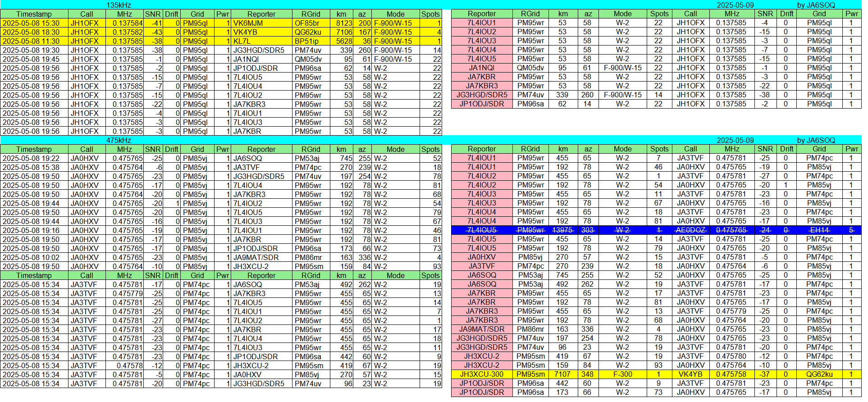Select the SNR -37 cell

coord(765,375)
